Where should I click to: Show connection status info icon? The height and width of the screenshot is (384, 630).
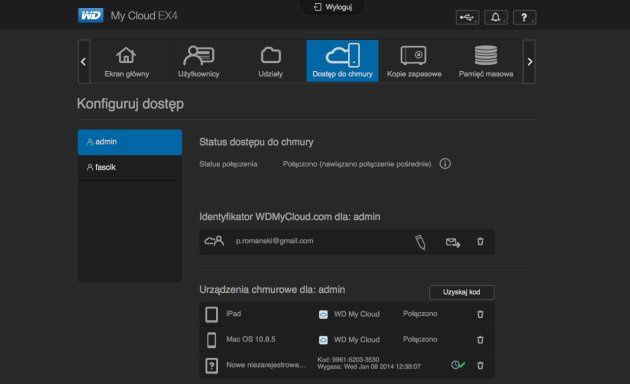(445, 163)
